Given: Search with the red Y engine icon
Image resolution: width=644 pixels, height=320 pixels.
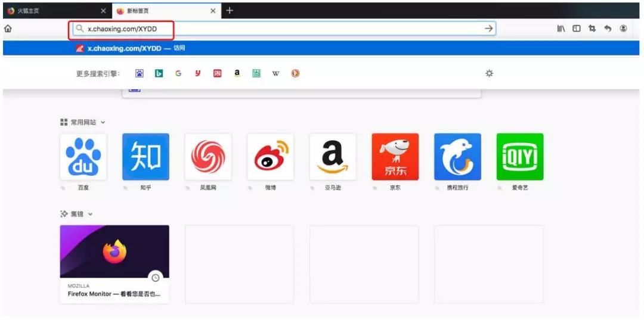Looking at the screenshot, I should point(197,73).
